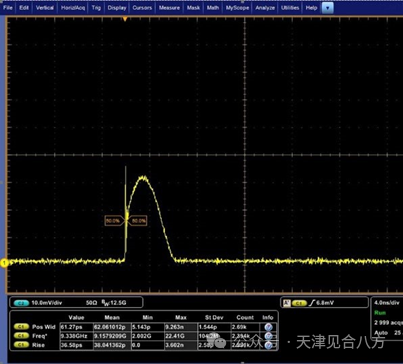Click the Freq min 2.002G
Screen dimensions: 403x364
142,336
